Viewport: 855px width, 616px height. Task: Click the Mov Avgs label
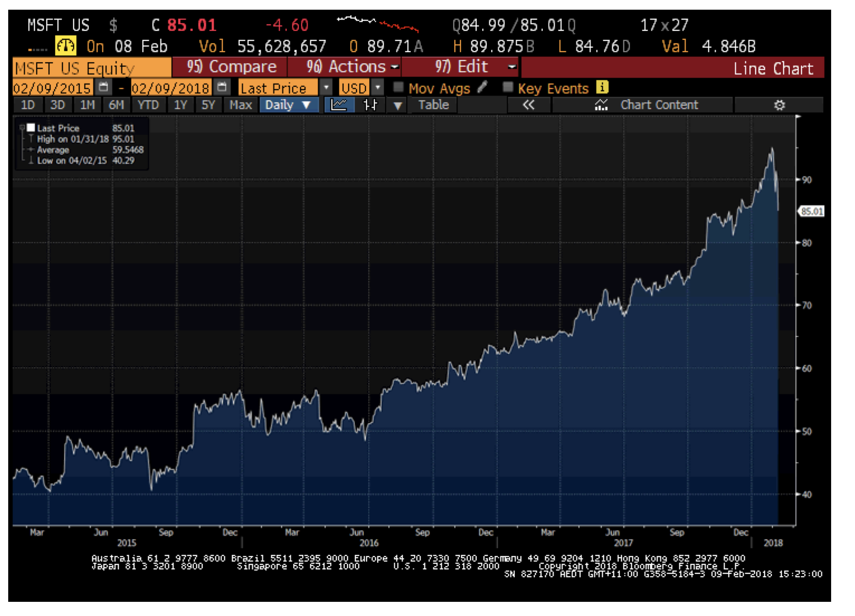click(x=439, y=88)
